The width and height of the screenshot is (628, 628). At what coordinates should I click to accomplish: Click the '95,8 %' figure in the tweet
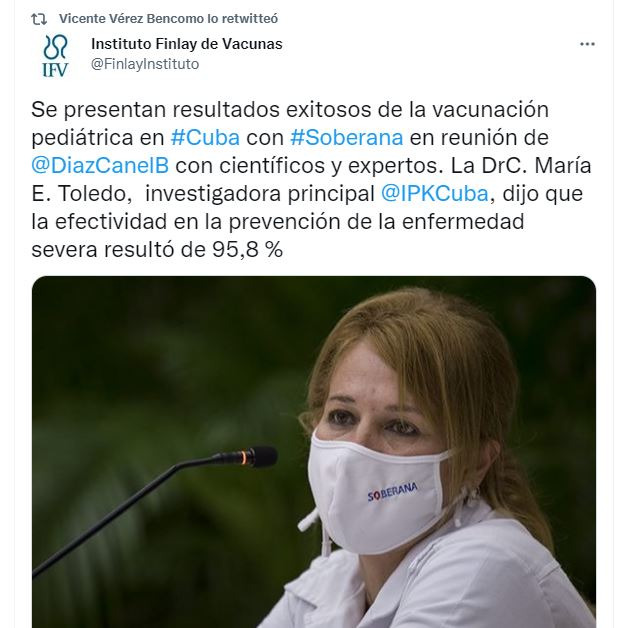coord(247,250)
